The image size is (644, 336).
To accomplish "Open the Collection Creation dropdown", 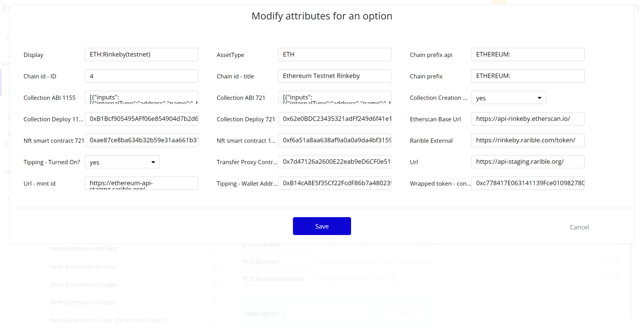I will 508,97.
